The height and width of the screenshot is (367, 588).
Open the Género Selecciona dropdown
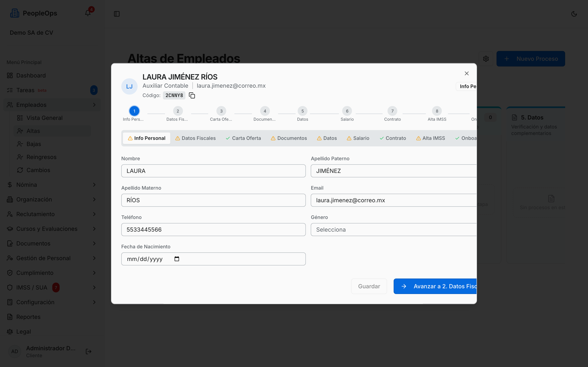394,230
